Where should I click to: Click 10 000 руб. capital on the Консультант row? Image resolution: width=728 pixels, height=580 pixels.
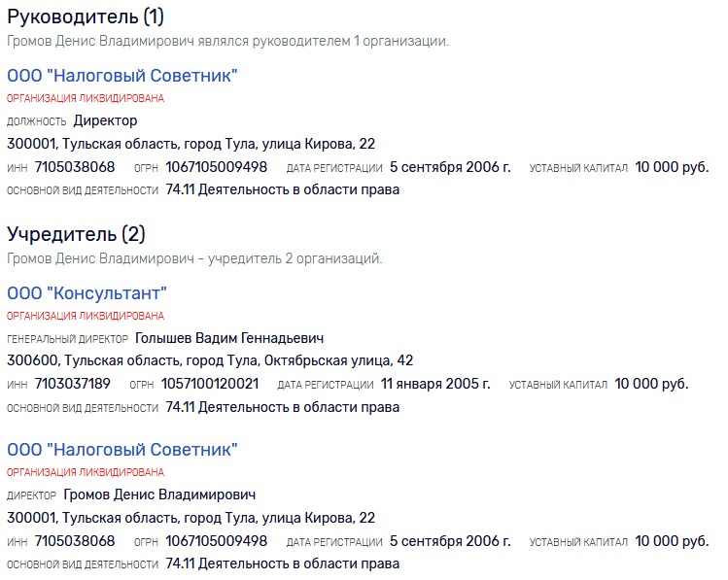(651, 384)
